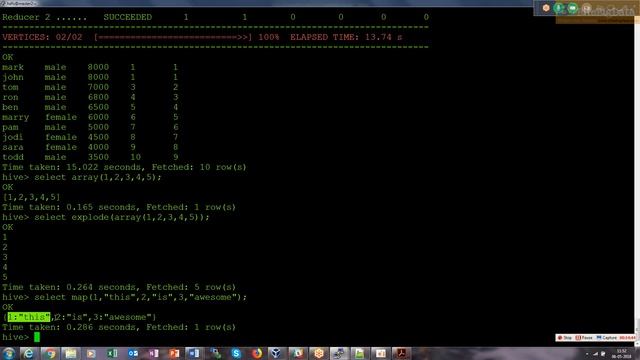
Task: Click the hive prompt cursor block
Action: [37, 337]
